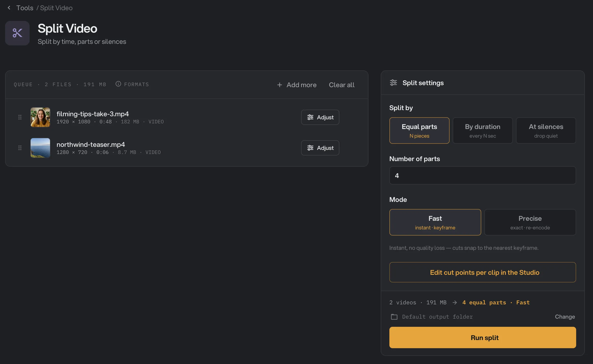Switch to Precise mode
593x364 pixels.
point(530,222)
